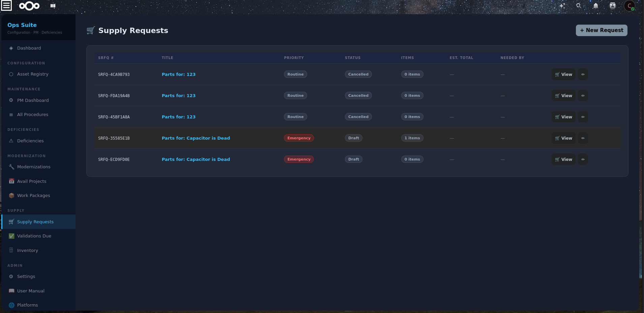Image resolution: width=644 pixels, height=313 pixels.
Task: Click the 'PRIORITY' column header
Action: coord(294,58)
